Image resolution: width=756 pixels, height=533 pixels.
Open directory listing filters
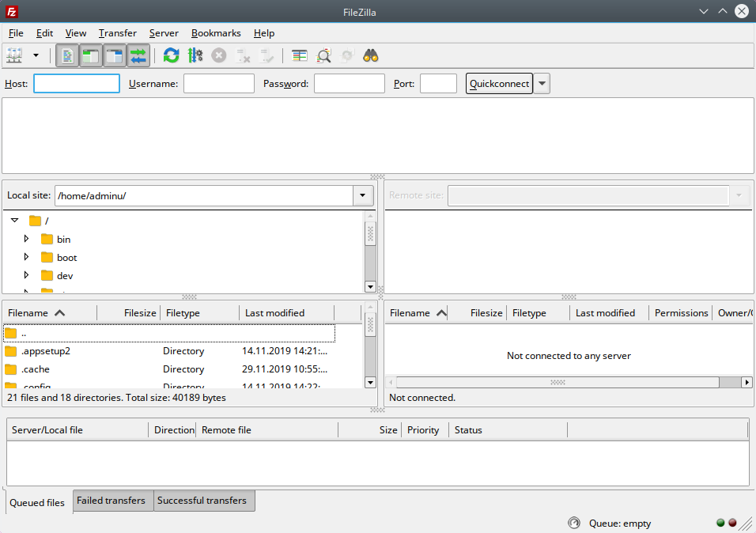tap(300, 55)
